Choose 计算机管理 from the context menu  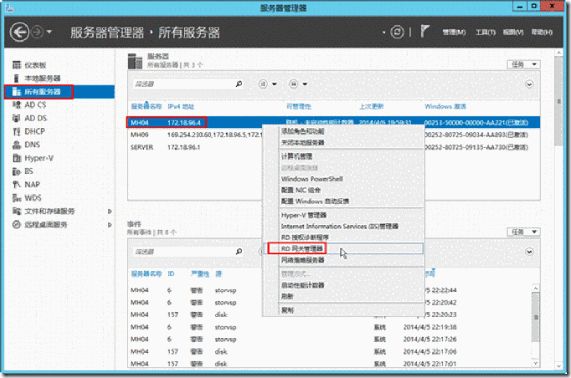pyautogui.click(x=343, y=157)
